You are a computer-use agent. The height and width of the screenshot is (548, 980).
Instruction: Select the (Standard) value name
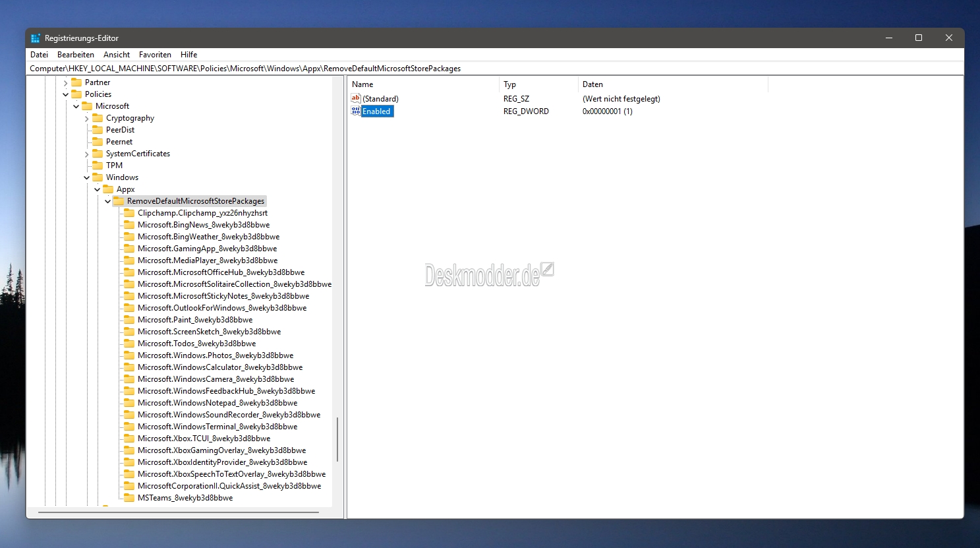(380, 99)
